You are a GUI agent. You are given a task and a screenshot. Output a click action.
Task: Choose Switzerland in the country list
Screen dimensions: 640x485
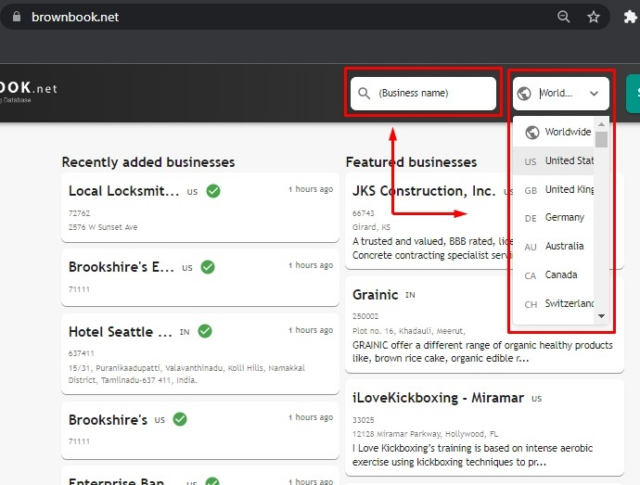click(568, 303)
